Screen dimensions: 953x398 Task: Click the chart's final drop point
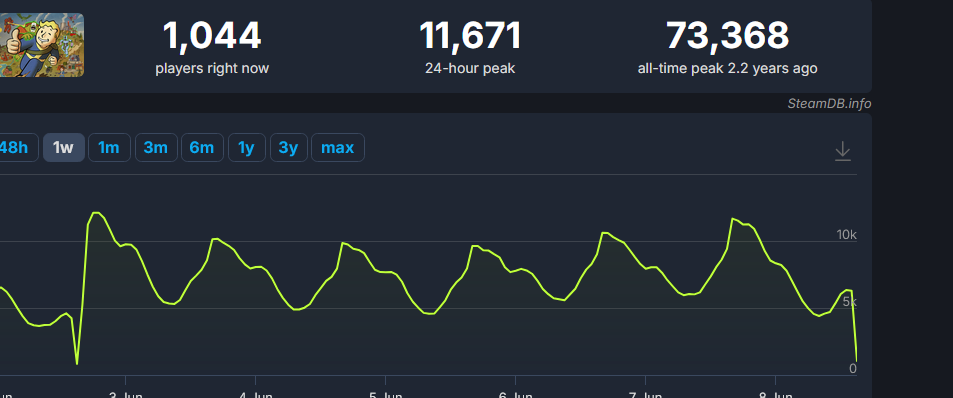(856, 360)
